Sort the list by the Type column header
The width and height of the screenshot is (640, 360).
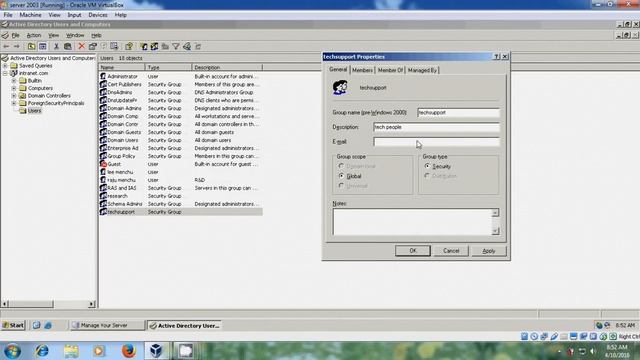(168, 67)
